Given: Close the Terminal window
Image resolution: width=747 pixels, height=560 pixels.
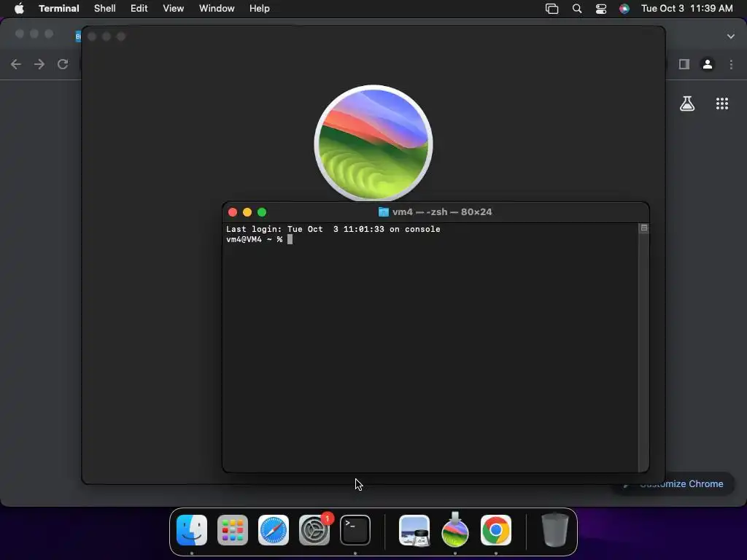Looking at the screenshot, I should coord(233,212).
